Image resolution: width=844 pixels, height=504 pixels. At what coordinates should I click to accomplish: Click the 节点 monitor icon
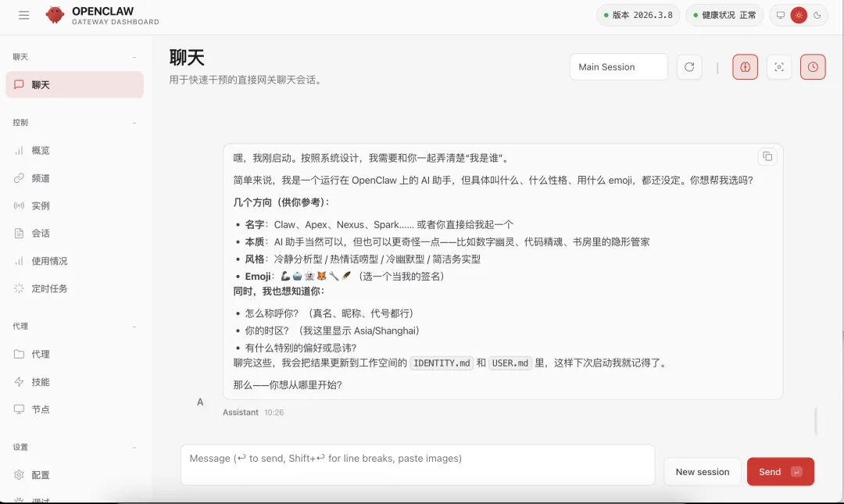point(19,409)
